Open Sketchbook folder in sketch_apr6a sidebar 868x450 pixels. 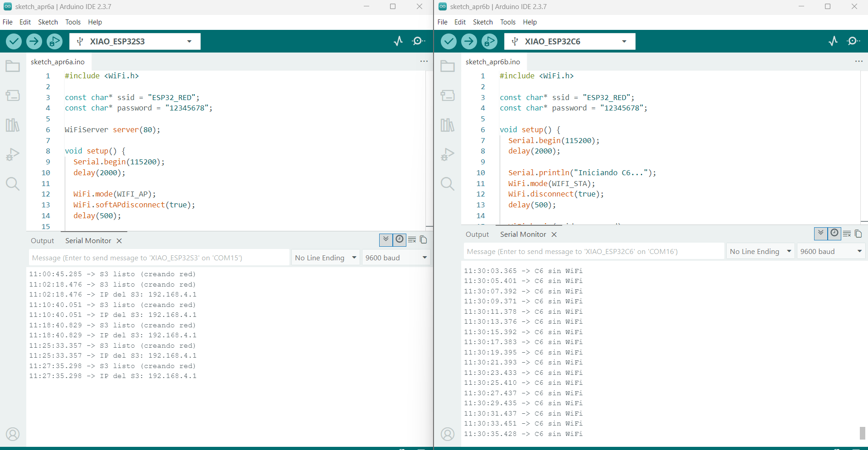pyautogui.click(x=13, y=67)
